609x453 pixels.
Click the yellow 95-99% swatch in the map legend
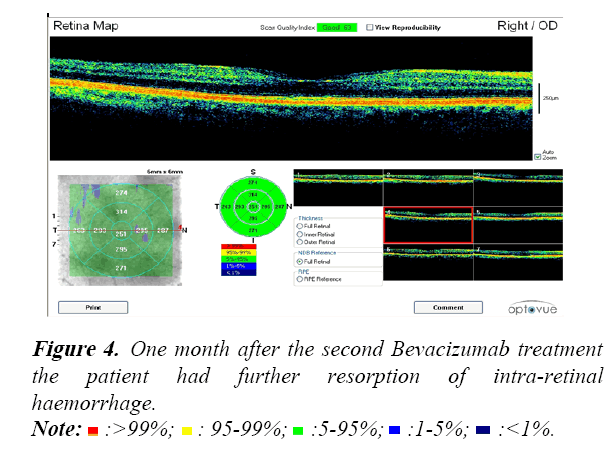238,254
